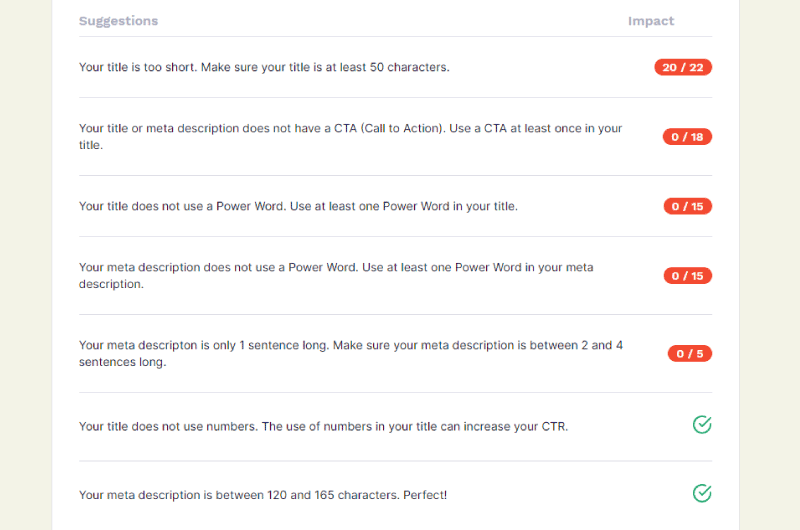Click the 'title does not use numbers' suggestion
The image size is (800, 530).
323,426
